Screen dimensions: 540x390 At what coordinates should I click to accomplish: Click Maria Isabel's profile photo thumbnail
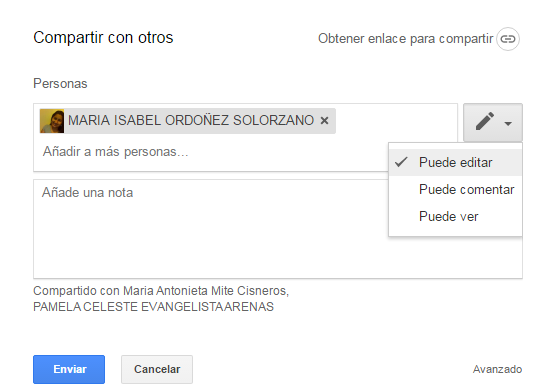point(52,121)
